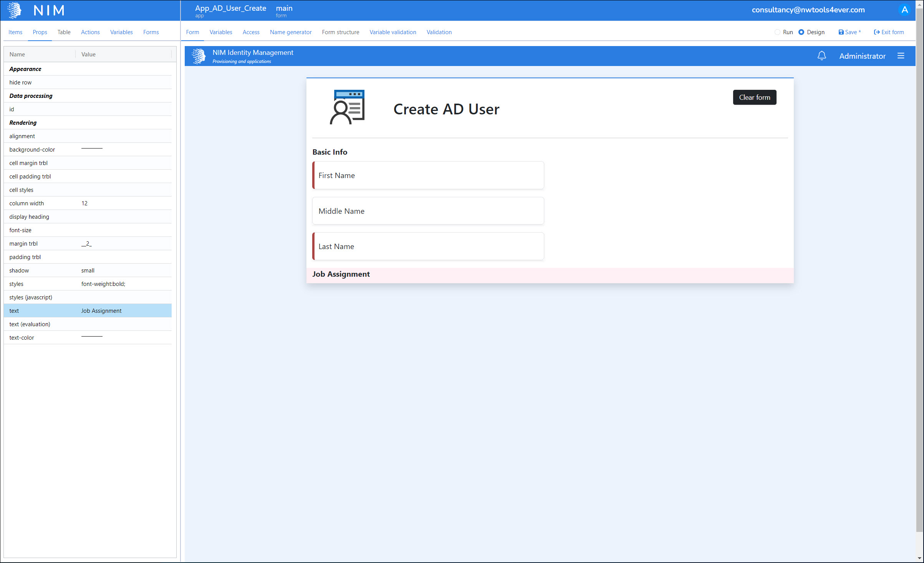Click the NIM Identity Management logo
The image size is (924, 563).
click(x=199, y=56)
